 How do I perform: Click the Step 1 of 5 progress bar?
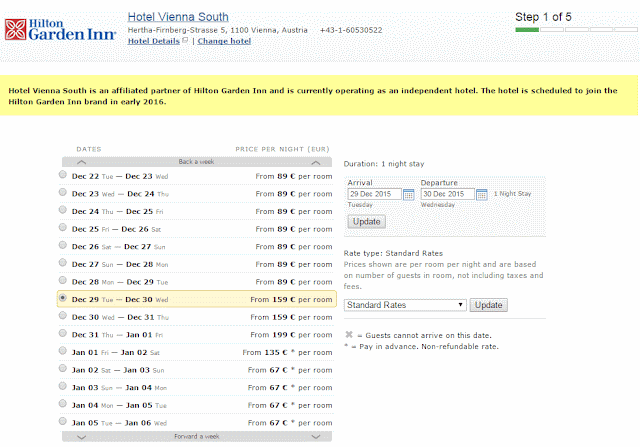(576, 29)
